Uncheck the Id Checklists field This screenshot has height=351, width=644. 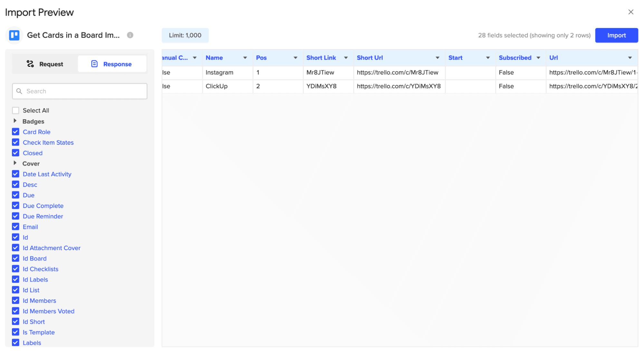click(15, 269)
